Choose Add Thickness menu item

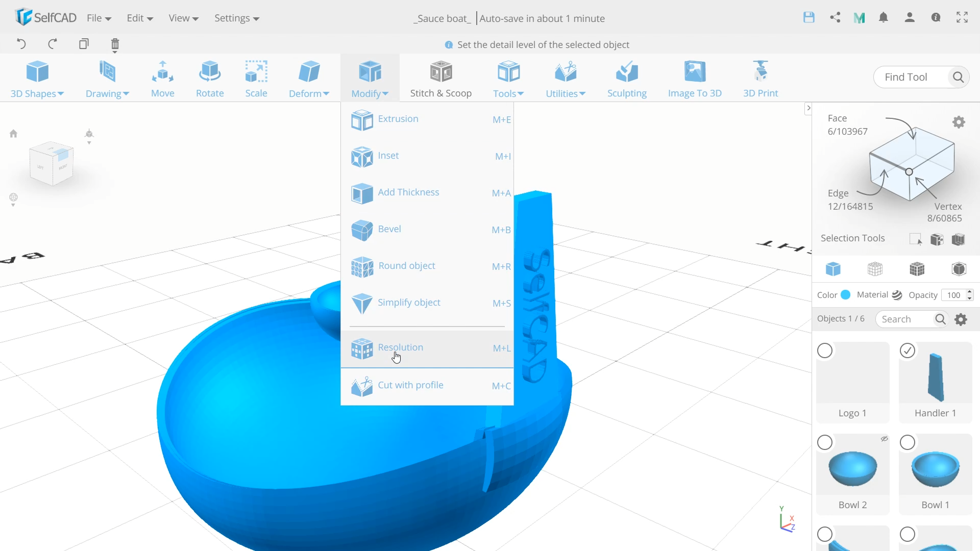click(427, 193)
